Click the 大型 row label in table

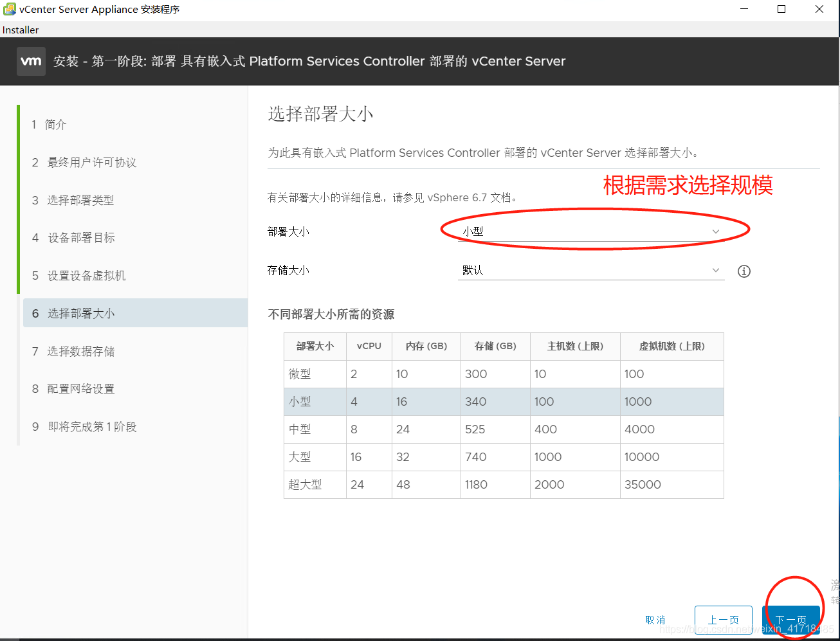(x=300, y=457)
